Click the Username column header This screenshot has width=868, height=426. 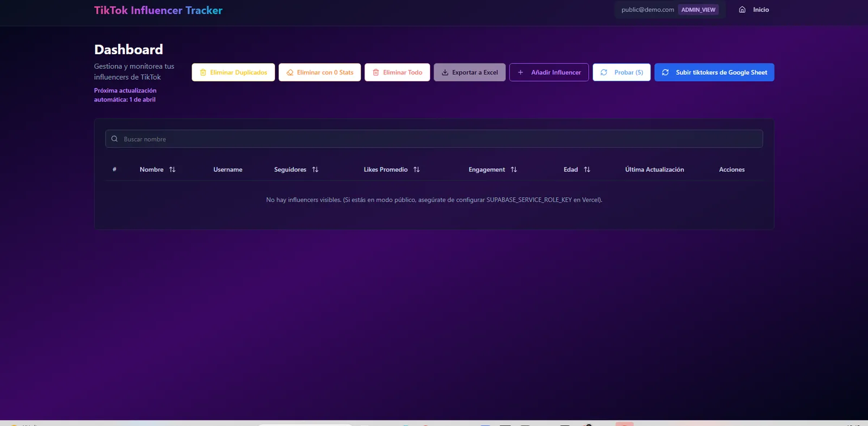click(x=228, y=170)
